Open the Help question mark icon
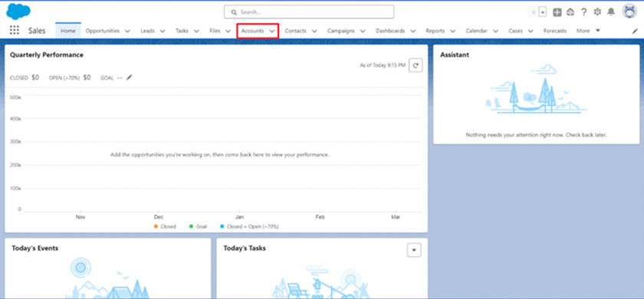 583,12
